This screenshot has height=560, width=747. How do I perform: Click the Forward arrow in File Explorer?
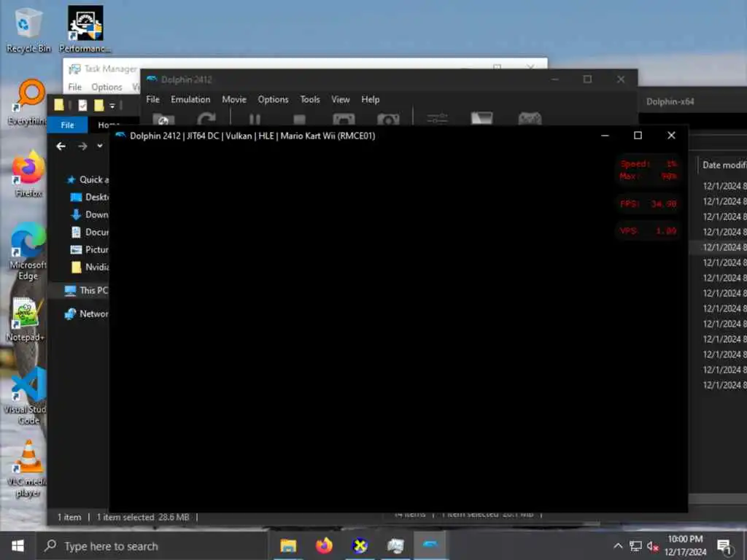point(82,146)
